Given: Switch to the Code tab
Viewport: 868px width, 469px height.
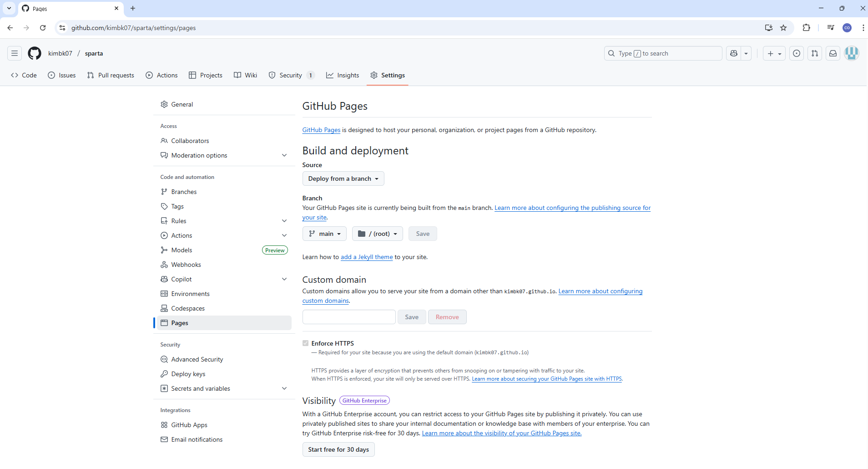Looking at the screenshot, I should (x=24, y=75).
